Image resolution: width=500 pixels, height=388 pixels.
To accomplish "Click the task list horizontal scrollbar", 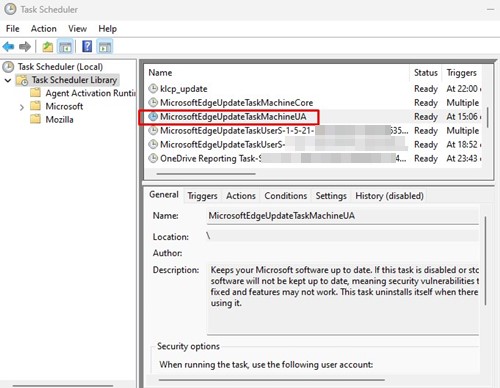I will click(x=206, y=174).
